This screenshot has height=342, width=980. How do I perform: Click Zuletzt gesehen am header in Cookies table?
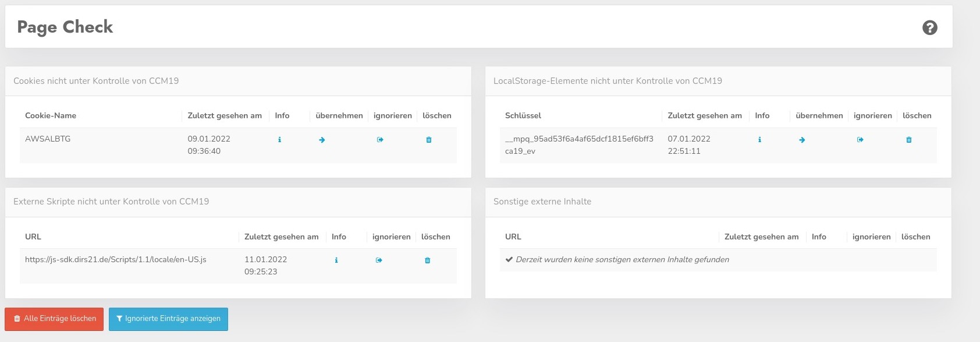(225, 115)
